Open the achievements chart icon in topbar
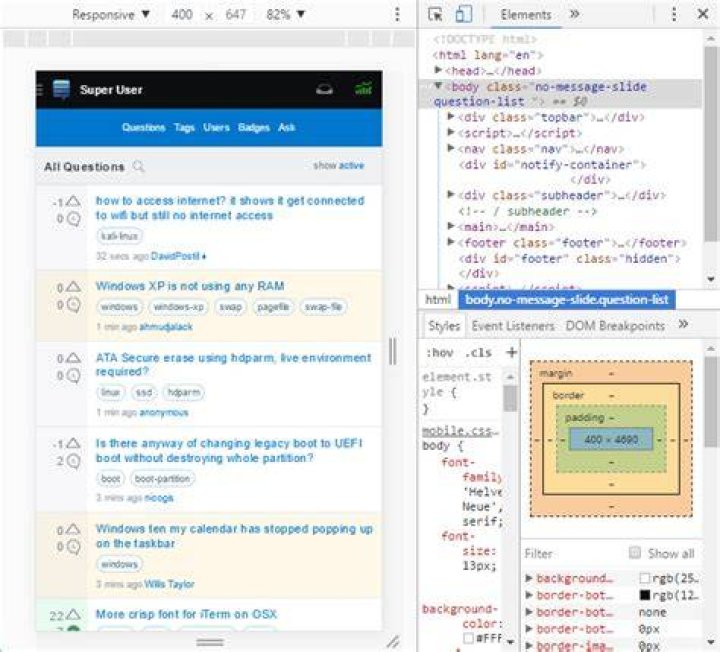Viewport: 720px width, 652px height. pyautogui.click(x=363, y=88)
